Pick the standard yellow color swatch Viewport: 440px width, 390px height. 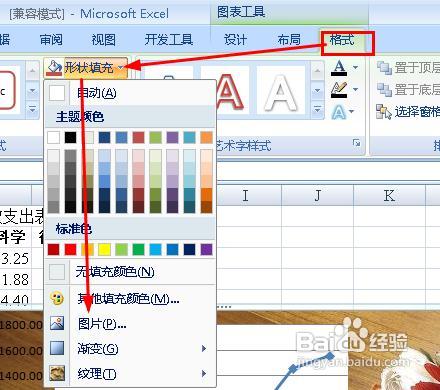[104, 249]
